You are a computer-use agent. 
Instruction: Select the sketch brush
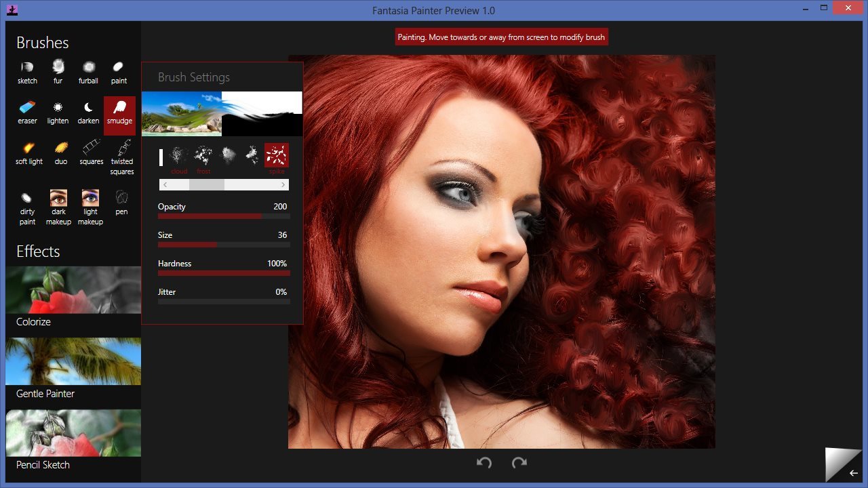point(27,72)
